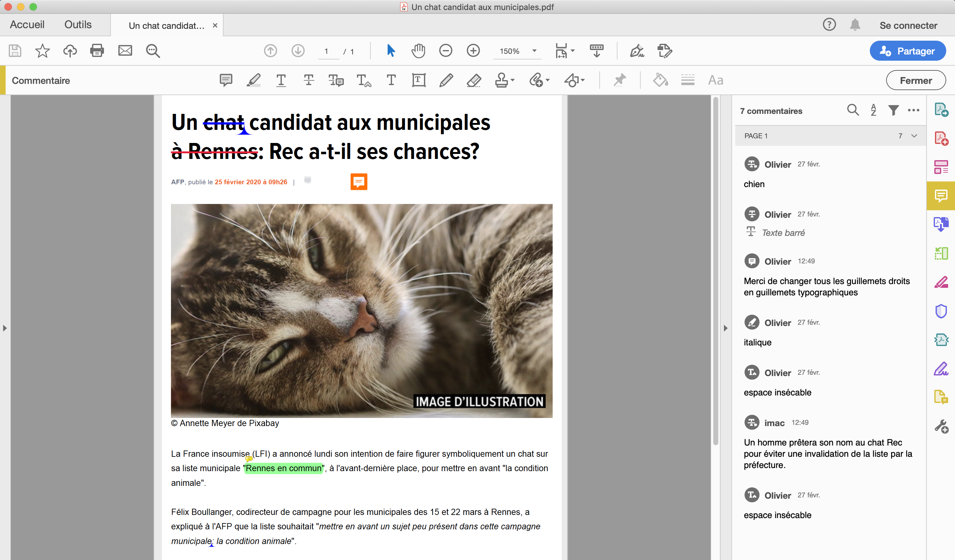
Task: Select the add text comment tool
Action: tap(391, 80)
